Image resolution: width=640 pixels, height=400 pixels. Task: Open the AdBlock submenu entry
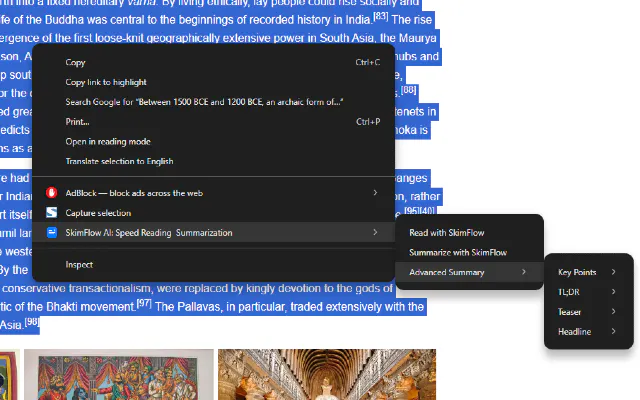pyautogui.click(x=213, y=193)
